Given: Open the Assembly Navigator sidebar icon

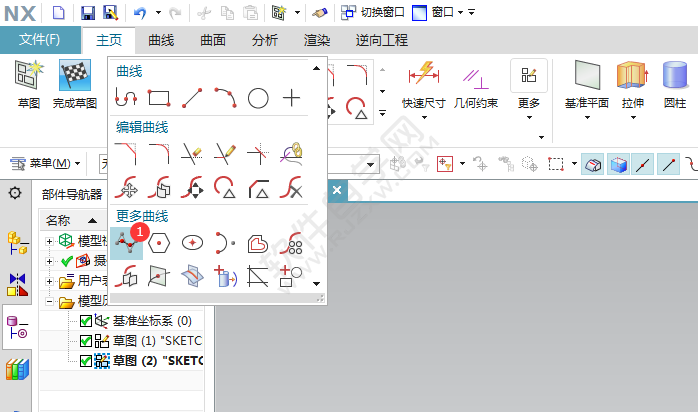Looking at the screenshot, I should 17,243.
